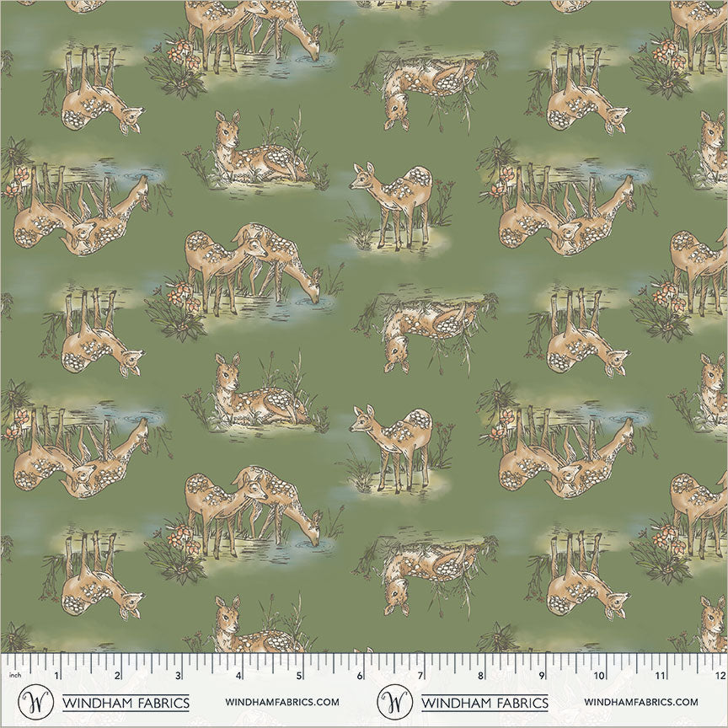Viewport: 728px width, 728px height.
Task: Click number 5 on the ruler
Action: click(x=298, y=676)
